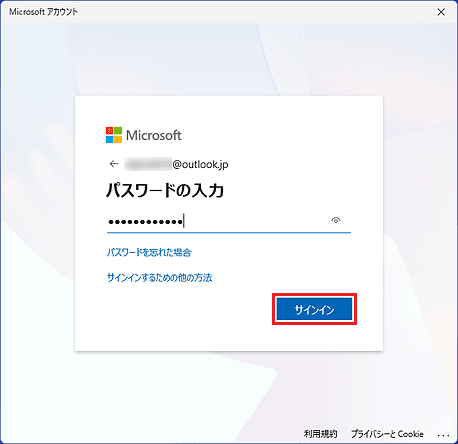This screenshot has width=458, height=444.
Task: Open the three-dots more options menu
Action: 443,435
